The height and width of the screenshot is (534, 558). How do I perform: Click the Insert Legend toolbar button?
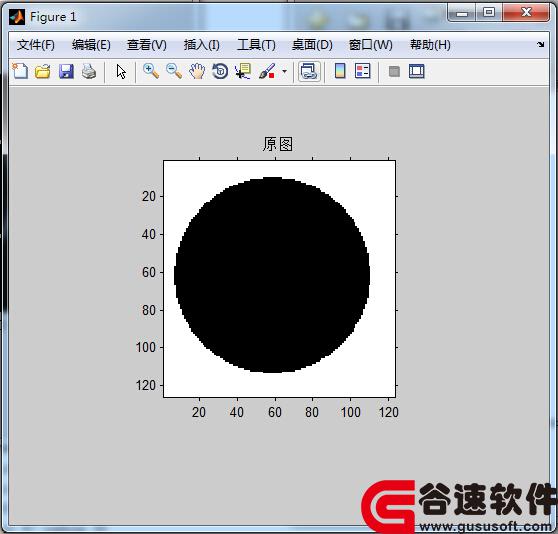[363, 71]
